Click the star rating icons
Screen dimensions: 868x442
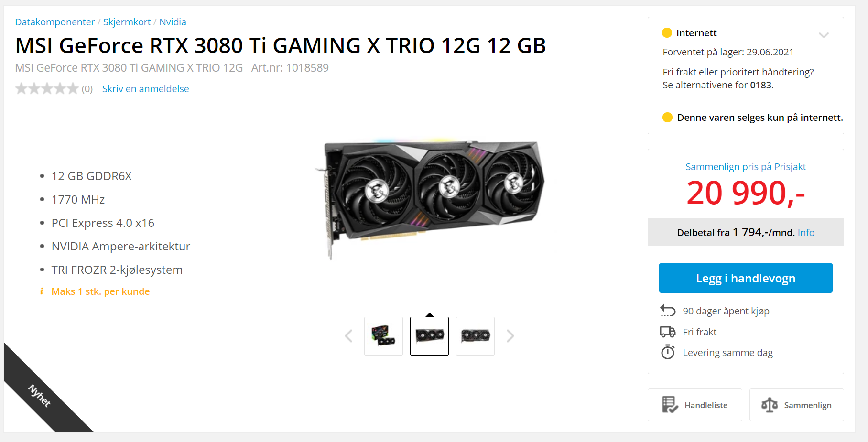(x=47, y=88)
